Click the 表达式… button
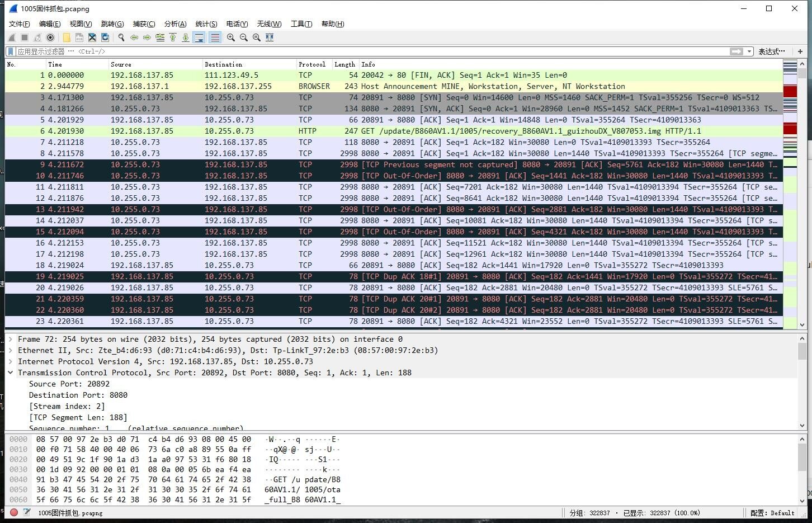812x523 pixels. [772, 51]
